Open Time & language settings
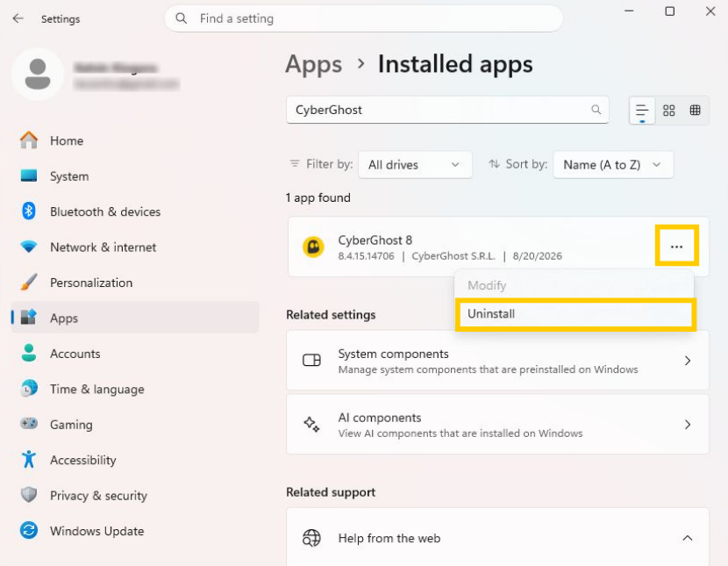728x566 pixels. tap(135, 389)
